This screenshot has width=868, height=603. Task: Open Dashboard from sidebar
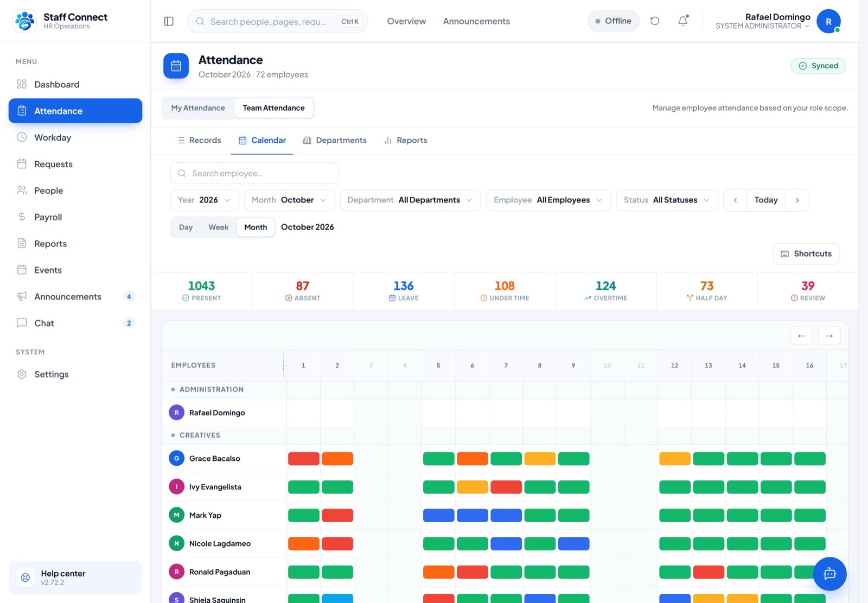point(75,84)
